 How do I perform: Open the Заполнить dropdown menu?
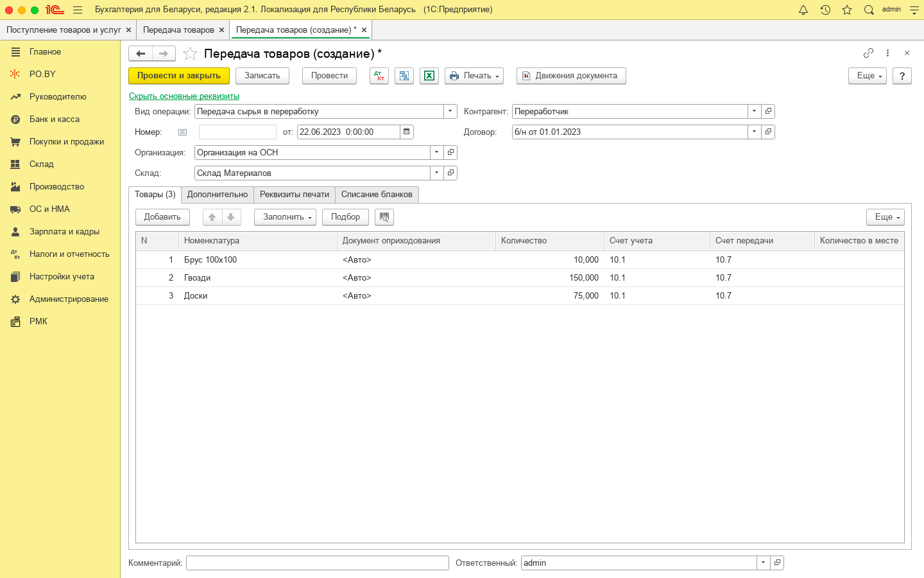[285, 217]
